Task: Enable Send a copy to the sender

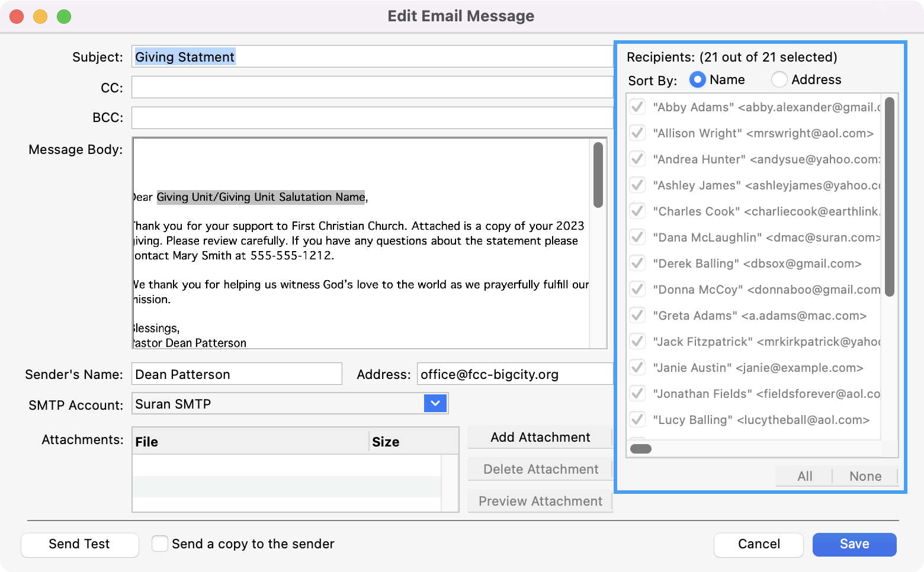Action: (x=160, y=544)
